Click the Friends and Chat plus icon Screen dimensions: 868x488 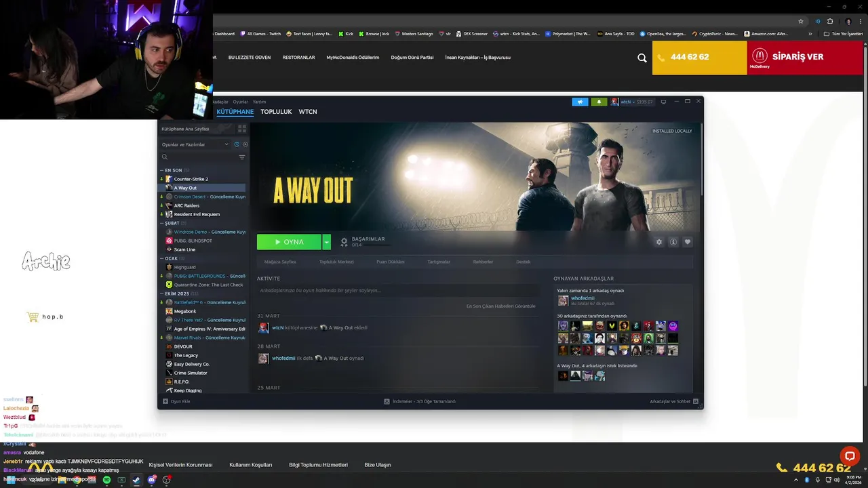pyautogui.click(x=696, y=401)
